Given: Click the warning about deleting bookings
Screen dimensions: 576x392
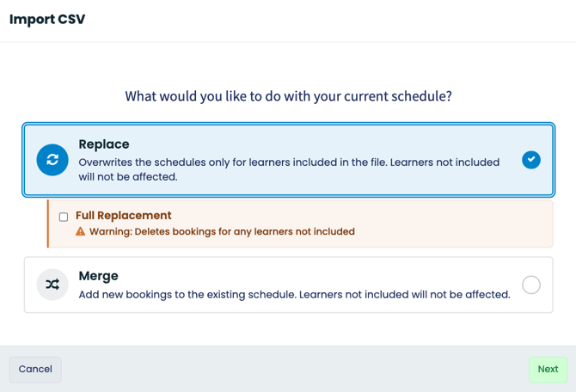Looking at the screenshot, I should 222,231.
